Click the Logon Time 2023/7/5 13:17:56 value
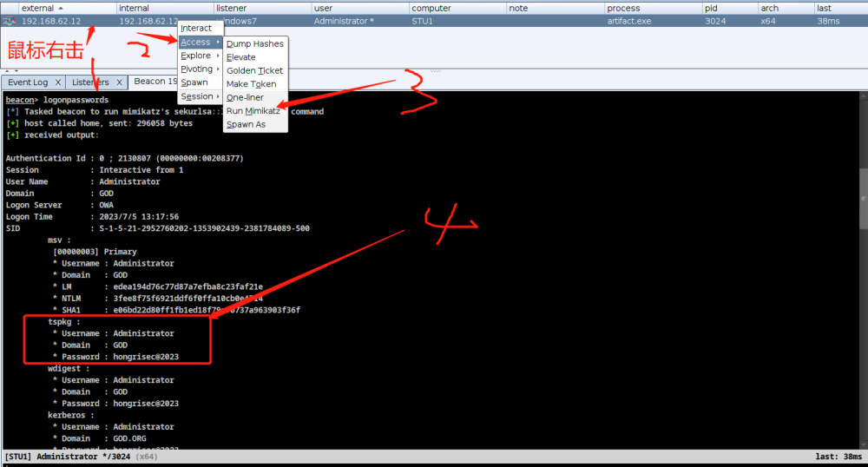The image size is (868, 467). click(139, 217)
